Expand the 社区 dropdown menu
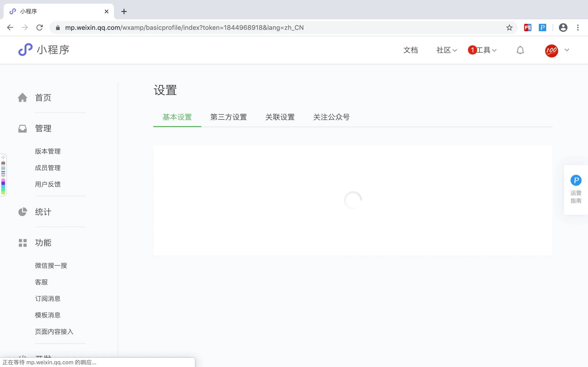This screenshot has width=588, height=367. [x=446, y=50]
